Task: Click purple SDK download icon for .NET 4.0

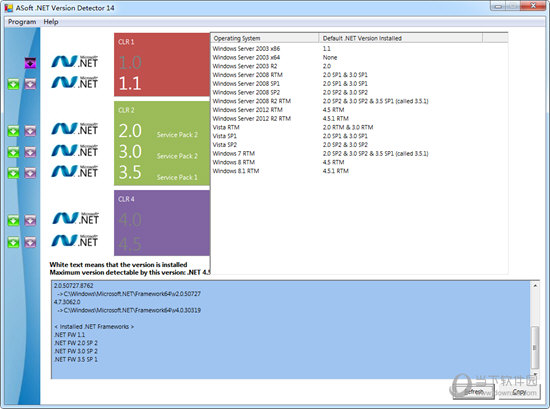Action: [x=30, y=220]
